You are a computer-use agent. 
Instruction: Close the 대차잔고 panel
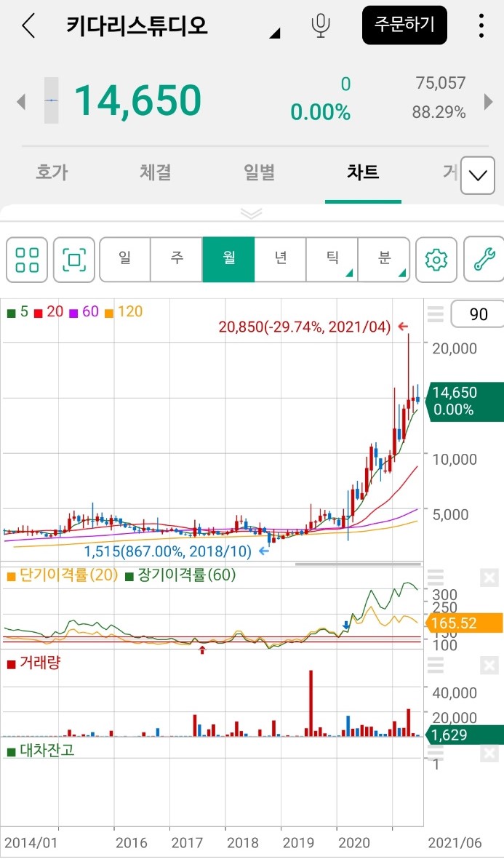pyautogui.click(x=489, y=754)
